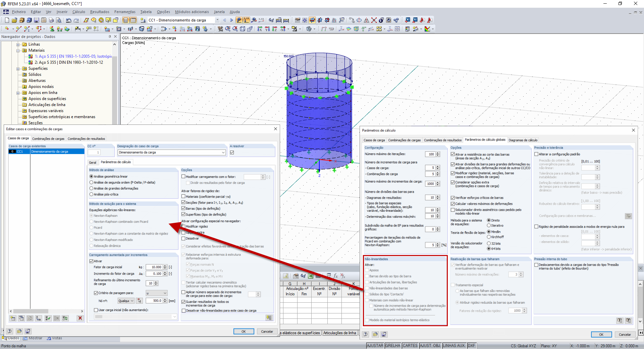The width and height of the screenshot is (644, 349).
Task: Click red X delete load case icon
Action: click(x=80, y=318)
